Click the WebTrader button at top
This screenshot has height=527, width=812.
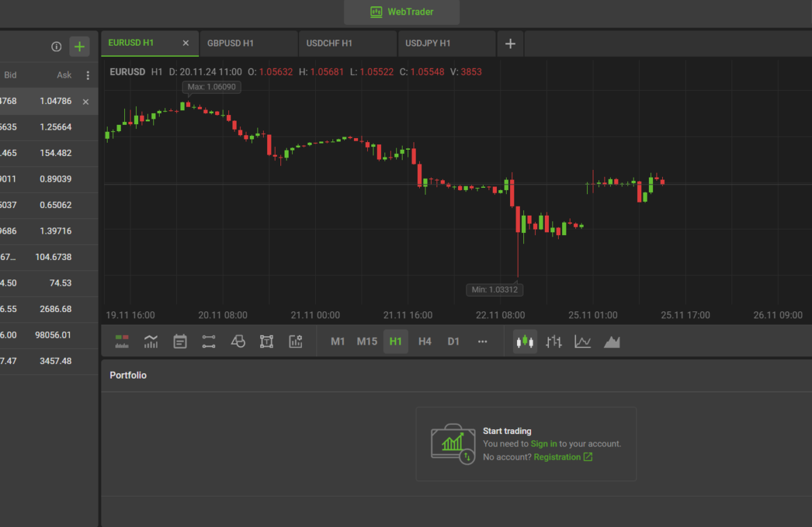coord(402,12)
